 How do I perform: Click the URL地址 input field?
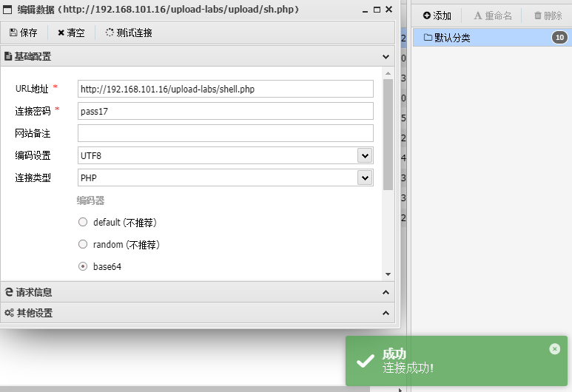coord(226,89)
